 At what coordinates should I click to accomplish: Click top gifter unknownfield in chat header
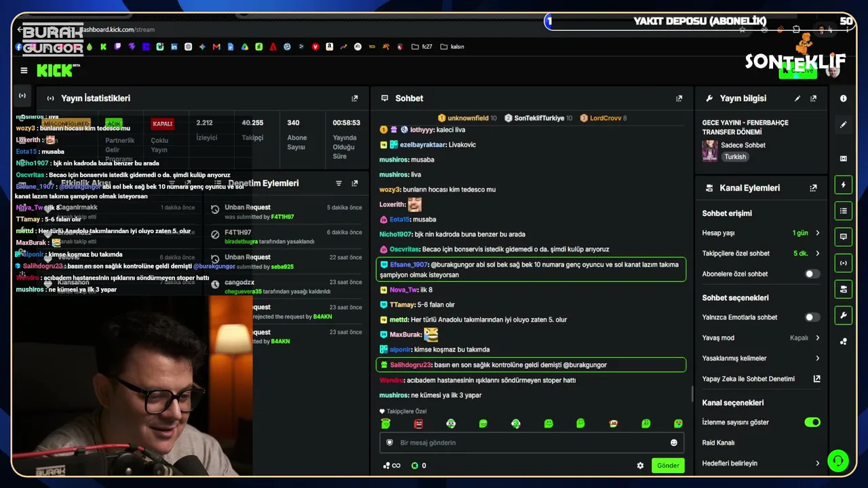[x=468, y=118]
